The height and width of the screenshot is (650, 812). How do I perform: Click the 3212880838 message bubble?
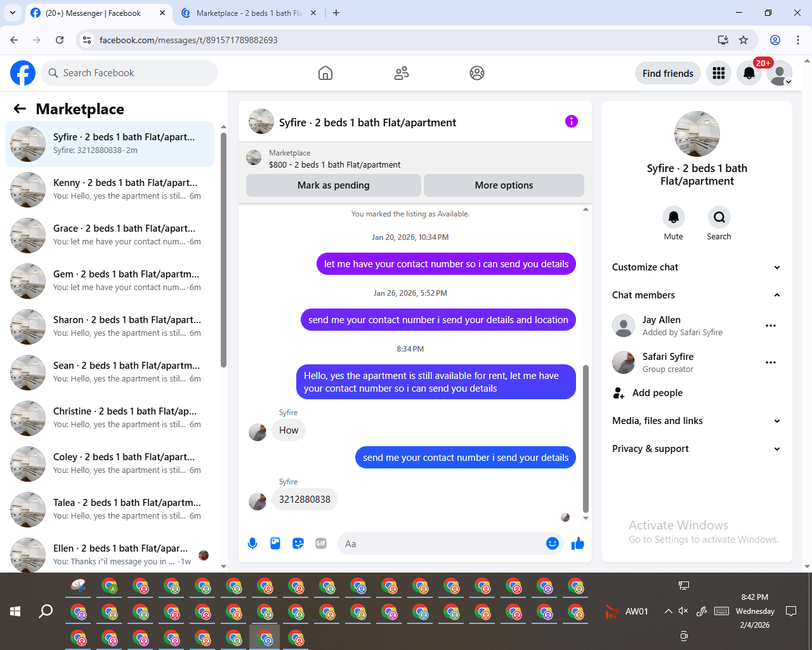tap(304, 500)
